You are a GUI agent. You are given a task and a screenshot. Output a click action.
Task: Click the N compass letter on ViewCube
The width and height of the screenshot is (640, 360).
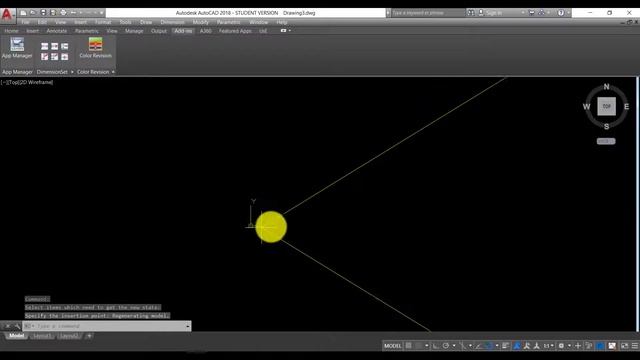[607, 87]
